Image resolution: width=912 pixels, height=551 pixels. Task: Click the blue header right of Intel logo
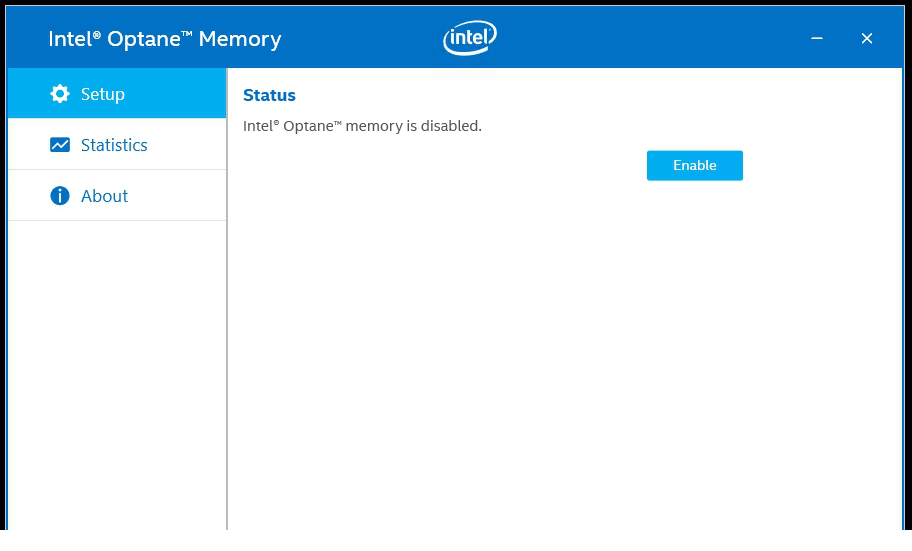click(x=650, y=39)
